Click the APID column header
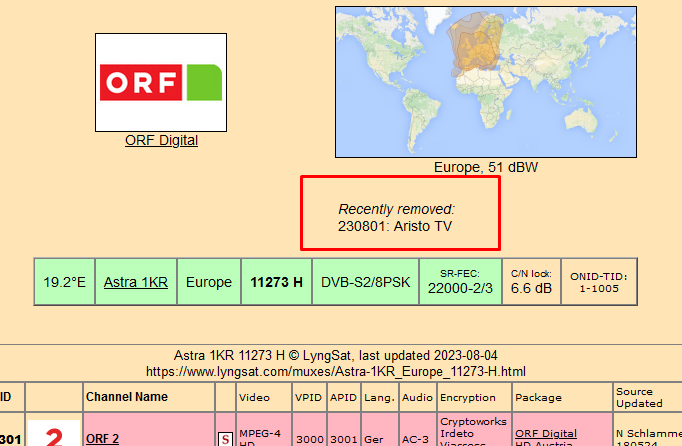This screenshot has height=446, width=682. pyautogui.click(x=343, y=397)
